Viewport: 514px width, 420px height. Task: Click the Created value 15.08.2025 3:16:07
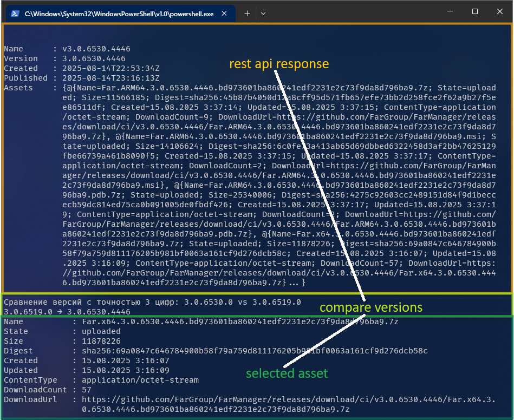pyautogui.click(x=126, y=360)
